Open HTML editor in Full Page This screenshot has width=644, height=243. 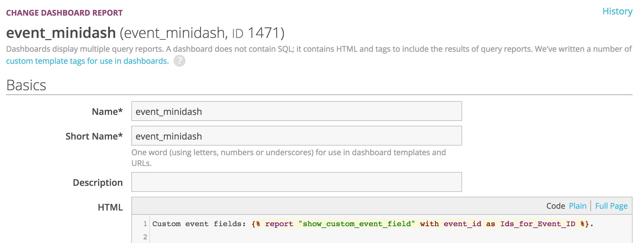pos(611,206)
